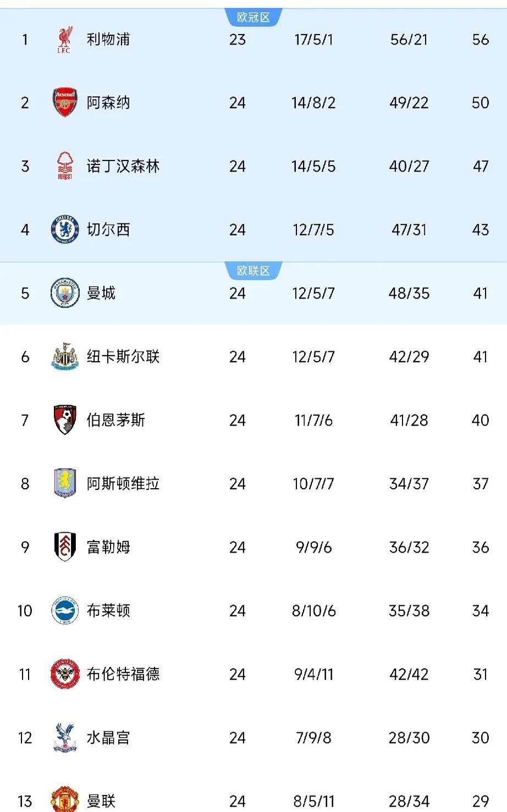Click the Chelsea club badge
This screenshot has height=812, width=507.
(64, 230)
